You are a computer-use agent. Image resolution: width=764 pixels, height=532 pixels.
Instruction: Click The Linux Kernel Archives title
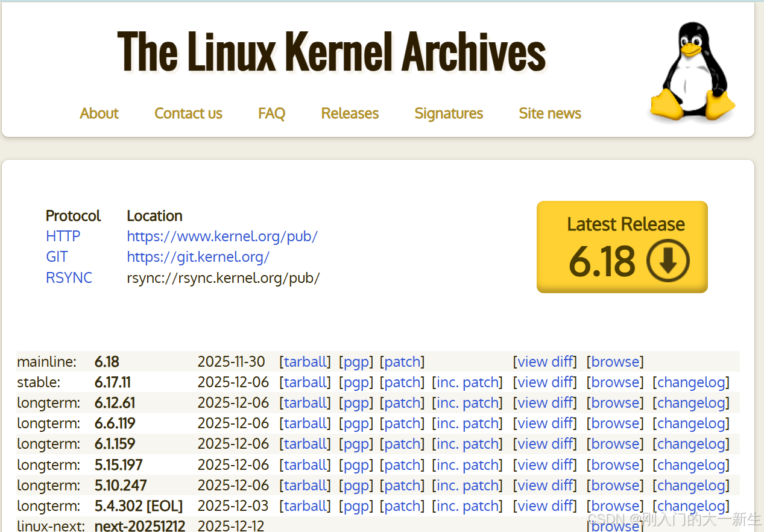click(x=331, y=52)
